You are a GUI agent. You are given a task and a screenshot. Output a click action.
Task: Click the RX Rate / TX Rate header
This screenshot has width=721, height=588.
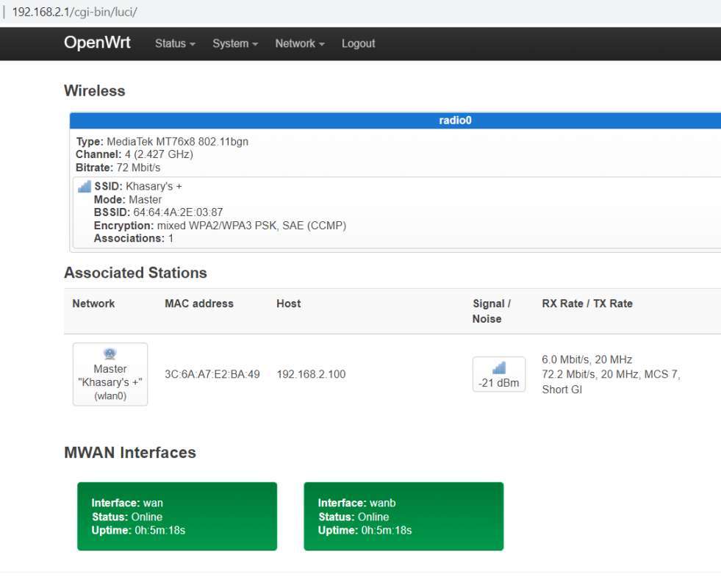coord(587,304)
